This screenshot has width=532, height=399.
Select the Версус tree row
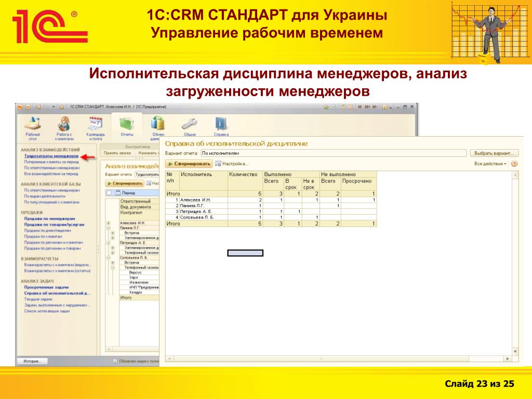[x=139, y=272]
